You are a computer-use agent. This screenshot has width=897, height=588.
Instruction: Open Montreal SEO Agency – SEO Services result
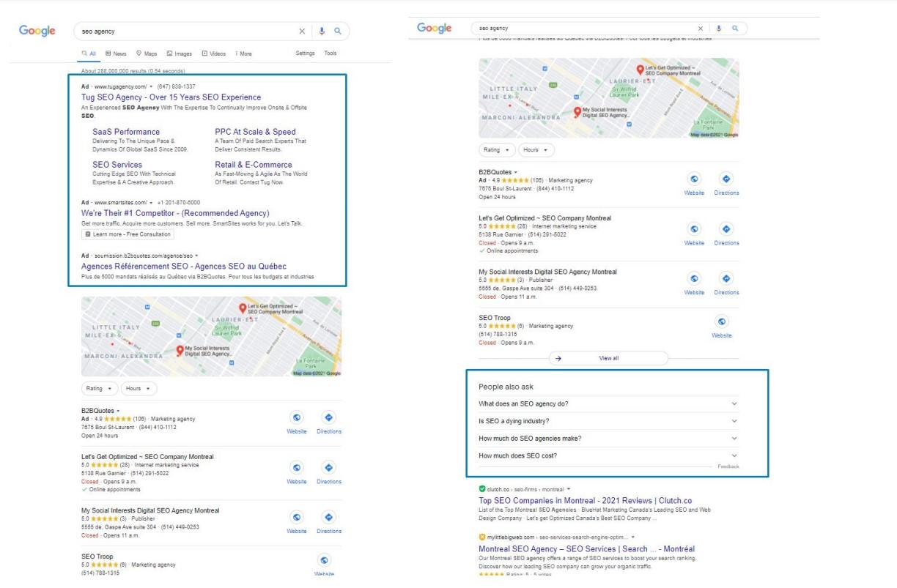[x=586, y=548]
